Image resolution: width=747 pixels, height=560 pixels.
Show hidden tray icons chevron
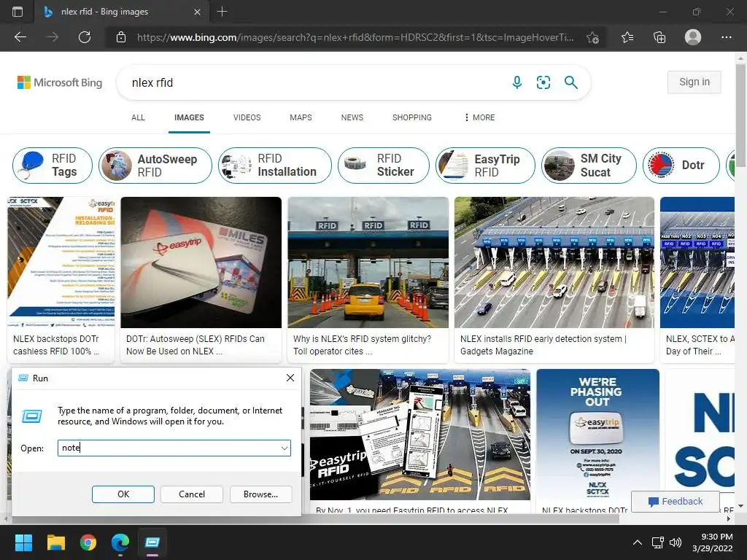(638, 542)
